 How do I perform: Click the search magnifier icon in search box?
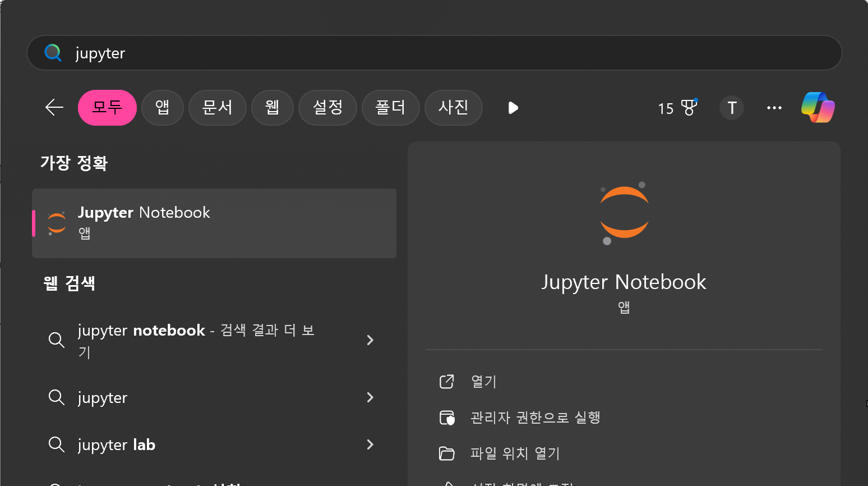53,53
